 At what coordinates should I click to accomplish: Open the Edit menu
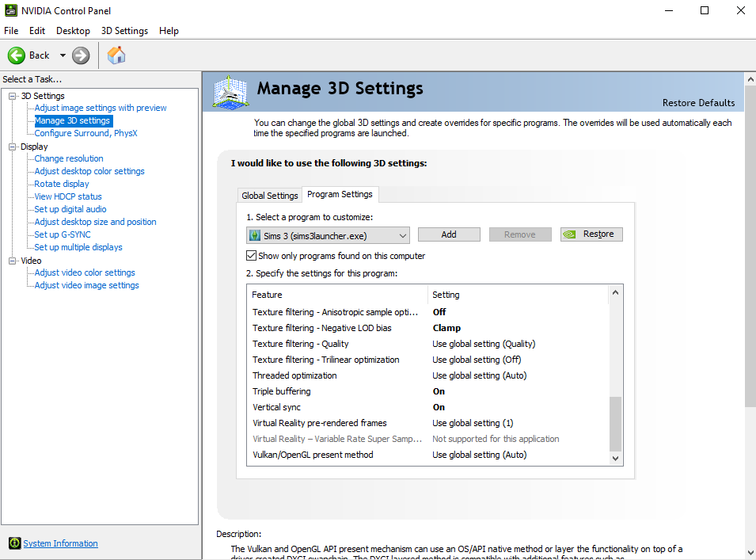tap(37, 31)
